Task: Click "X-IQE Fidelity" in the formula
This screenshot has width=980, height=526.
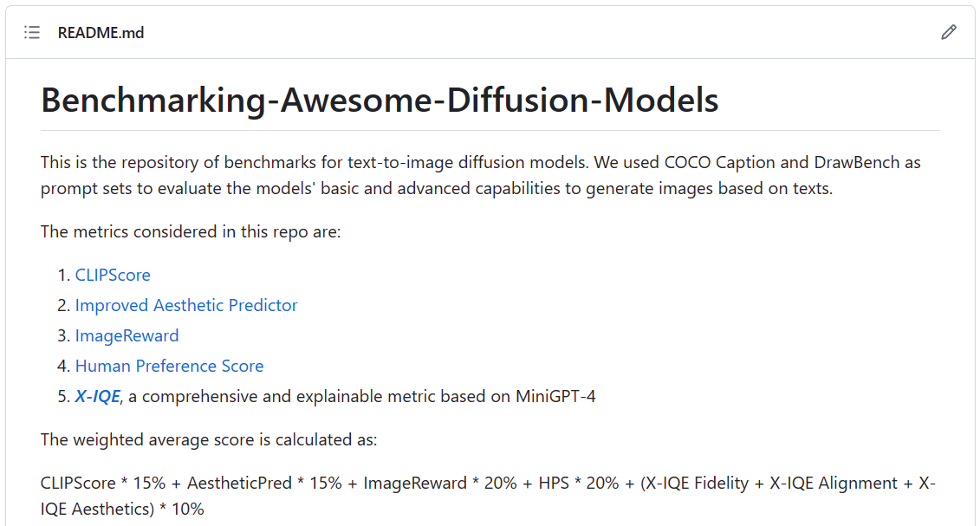Action: [x=698, y=483]
